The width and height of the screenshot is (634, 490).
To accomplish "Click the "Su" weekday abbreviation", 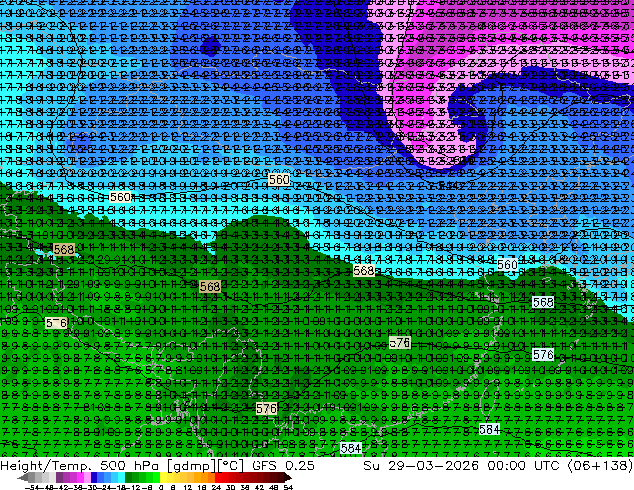I will pyautogui.click(x=372, y=465).
